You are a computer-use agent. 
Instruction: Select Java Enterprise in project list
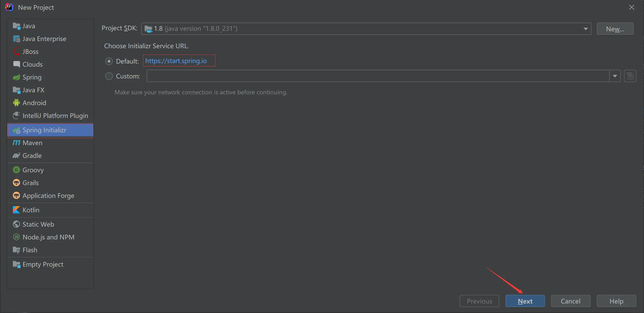click(44, 39)
